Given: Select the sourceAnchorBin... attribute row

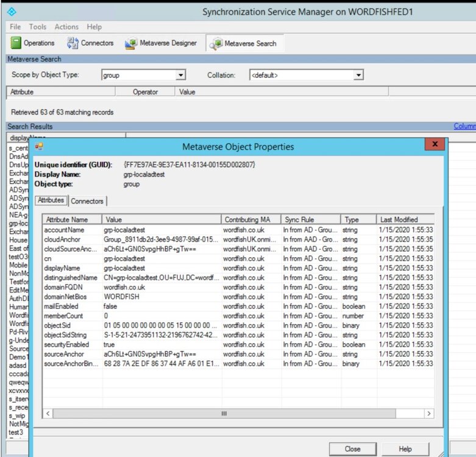Looking at the screenshot, I should tap(238, 364).
